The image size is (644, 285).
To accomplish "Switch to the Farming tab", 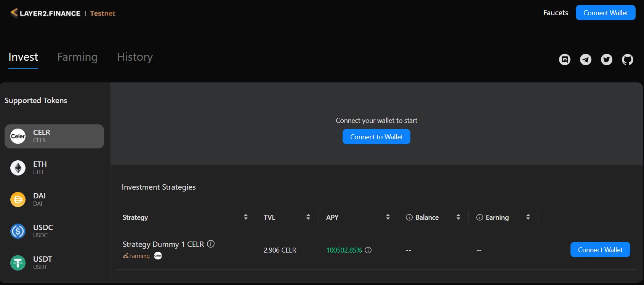I will click(77, 57).
